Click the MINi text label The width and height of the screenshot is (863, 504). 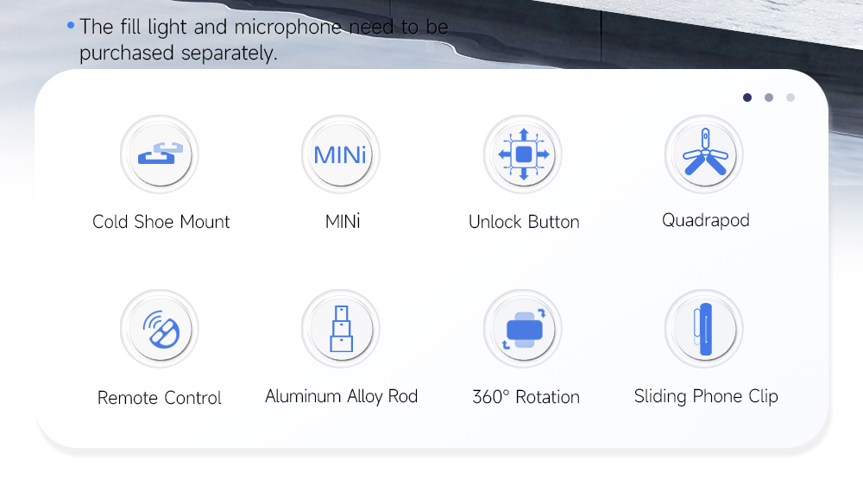(343, 222)
